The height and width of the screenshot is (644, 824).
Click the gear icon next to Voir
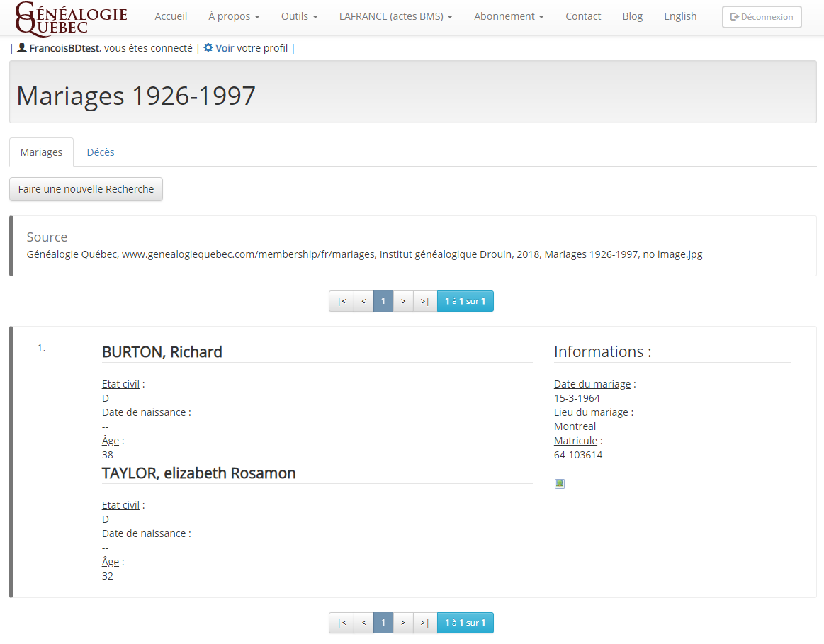pyautogui.click(x=208, y=48)
